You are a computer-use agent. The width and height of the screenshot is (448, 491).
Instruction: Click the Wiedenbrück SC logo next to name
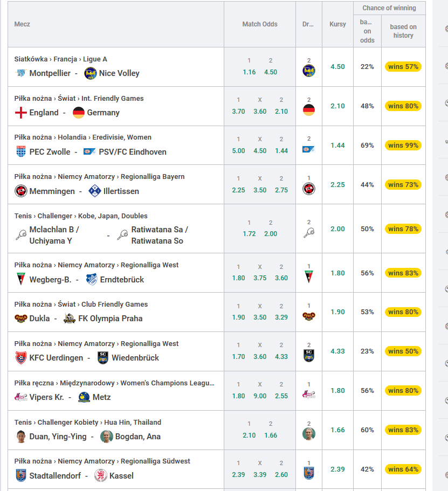[x=103, y=357]
